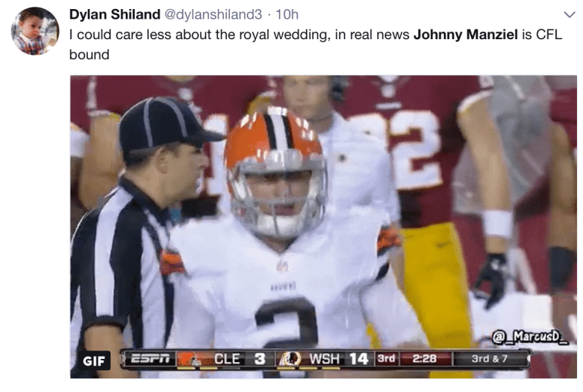
Task: Click the 3rd & 7 down marker
Action: 489,359
